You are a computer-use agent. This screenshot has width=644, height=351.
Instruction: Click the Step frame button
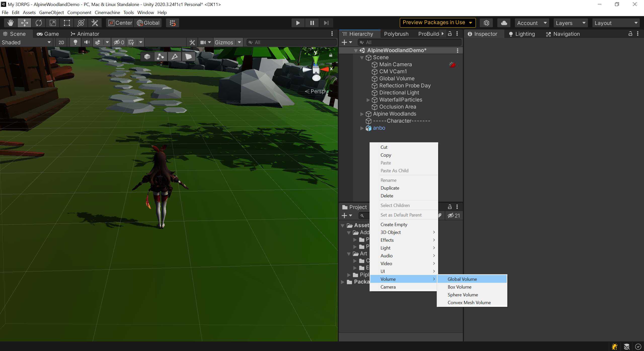[326, 23]
